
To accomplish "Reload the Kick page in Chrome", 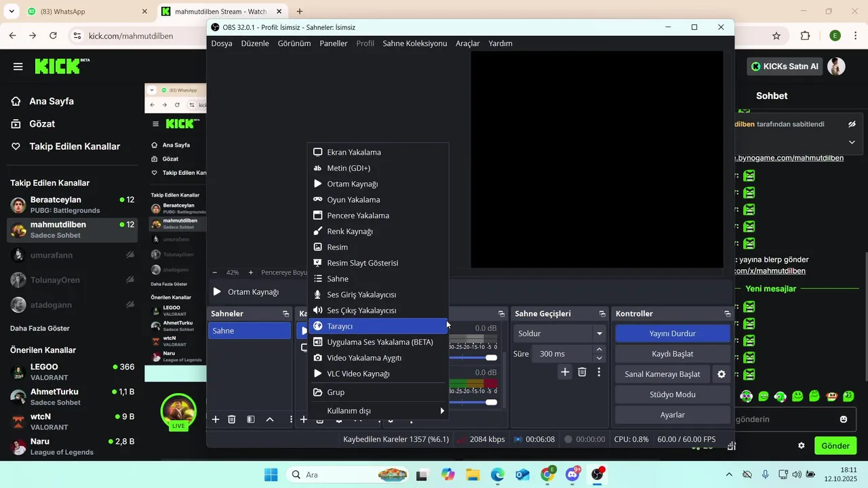I will (x=53, y=36).
